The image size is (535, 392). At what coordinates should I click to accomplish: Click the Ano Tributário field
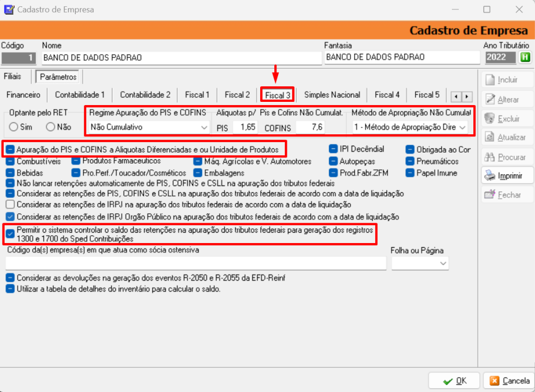pyautogui.click(x=501, y=57)
